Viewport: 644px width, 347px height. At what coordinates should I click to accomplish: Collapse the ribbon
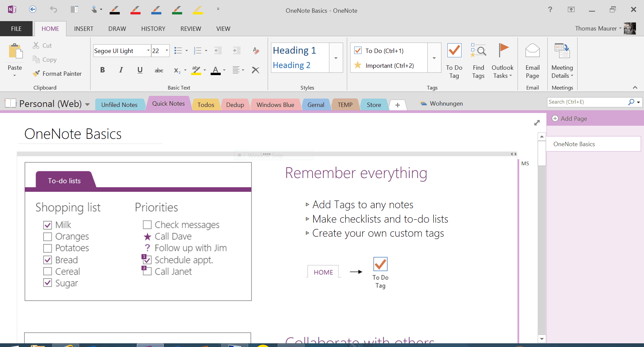[635, 88]
